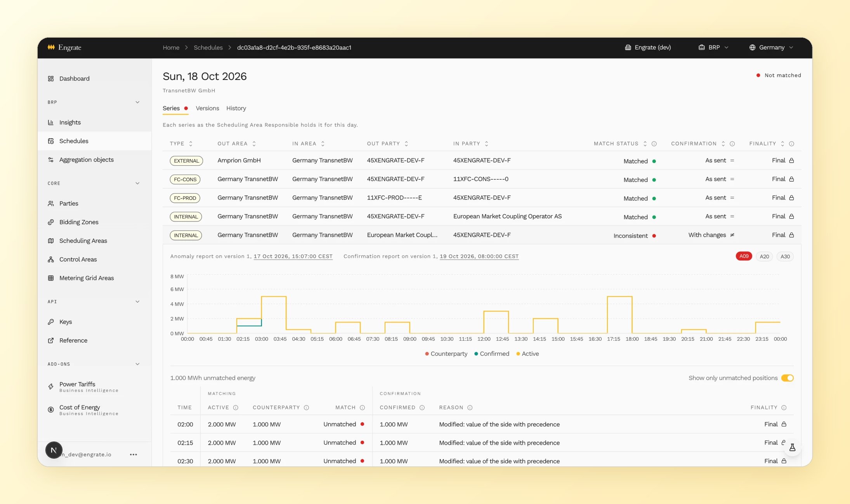850x504 pixels.
Task: Go to Schedules breadcrumb link
Action: click(208, 47)
